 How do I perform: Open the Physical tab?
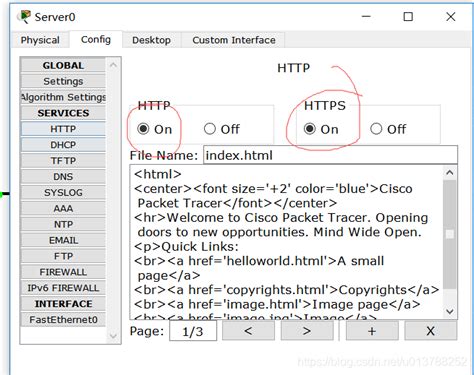click(40, 40)
